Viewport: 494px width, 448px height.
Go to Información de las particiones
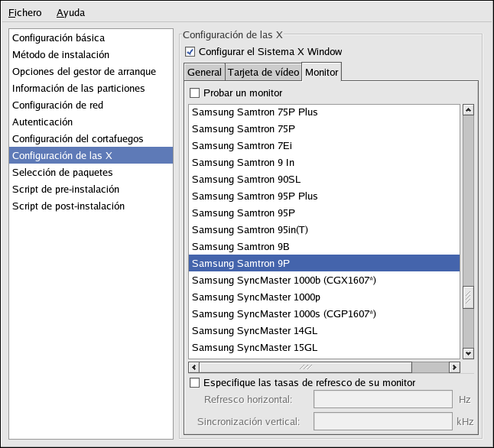pos(78,89)
